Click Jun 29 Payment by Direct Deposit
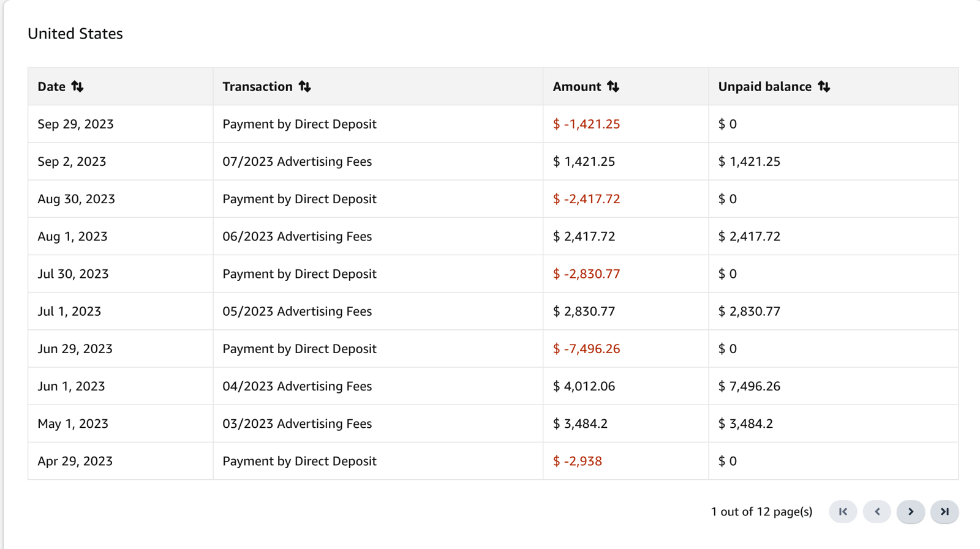The width and height of the screenshot is (980, 549). coord(300,349)
